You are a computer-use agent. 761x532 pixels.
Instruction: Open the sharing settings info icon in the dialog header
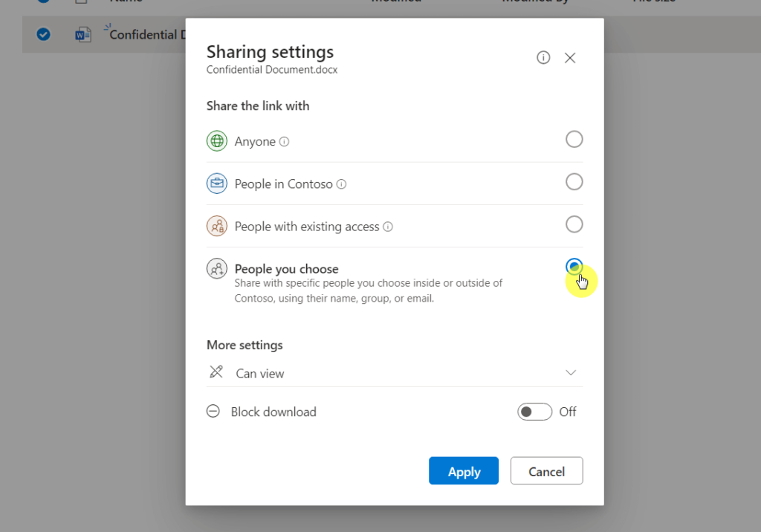(543, 58)
